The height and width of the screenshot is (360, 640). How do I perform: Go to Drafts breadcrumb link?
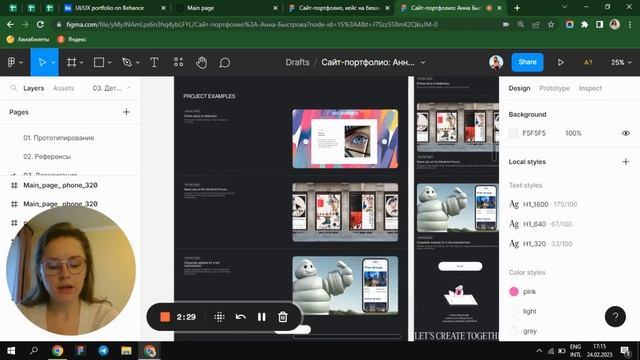[297, 62]
